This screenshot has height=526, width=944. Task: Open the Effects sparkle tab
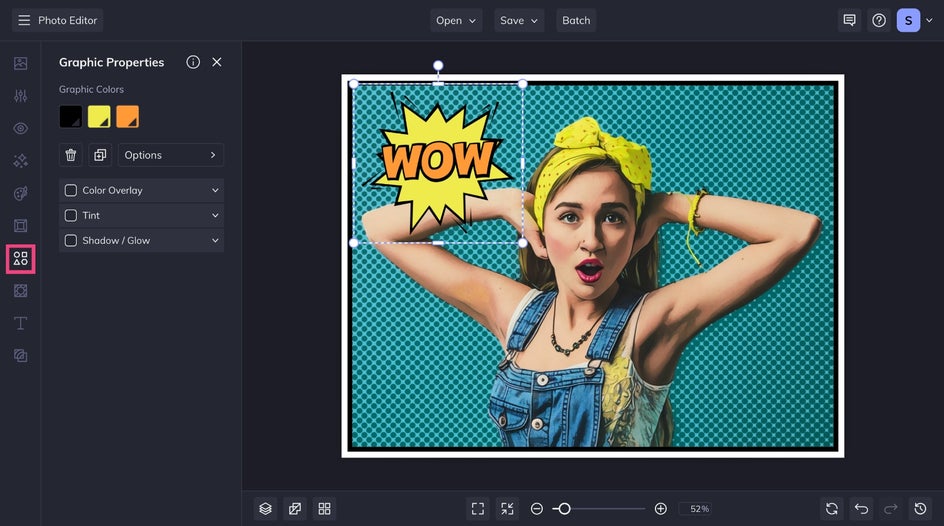(x=20, y=161)
